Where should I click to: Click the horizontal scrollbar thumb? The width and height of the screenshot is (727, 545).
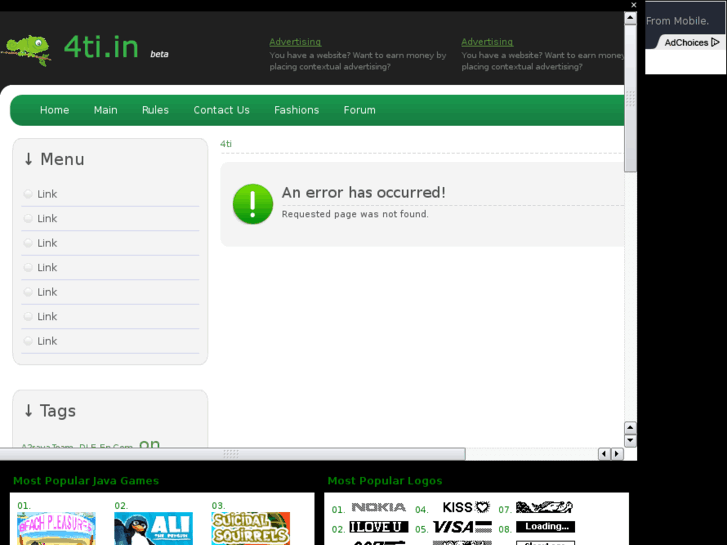232,454
